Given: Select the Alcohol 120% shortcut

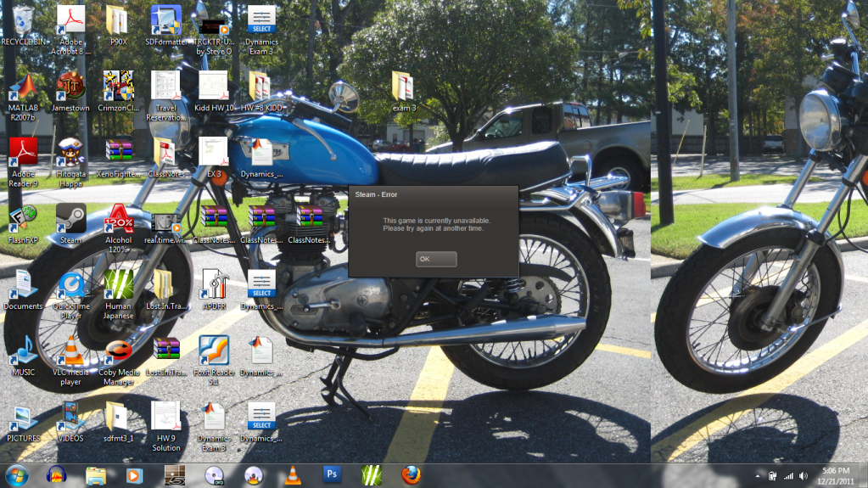Looking at the screenshot, I should [118, 228].
